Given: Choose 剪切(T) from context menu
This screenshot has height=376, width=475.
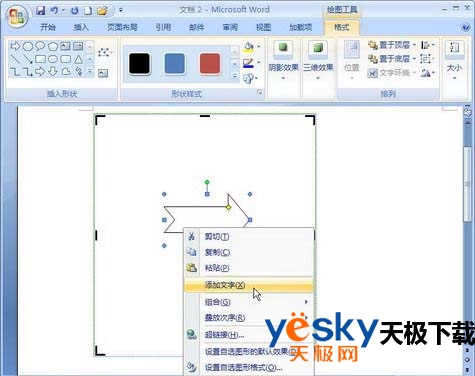Looking at the screenshot, I should coord(249,237).
